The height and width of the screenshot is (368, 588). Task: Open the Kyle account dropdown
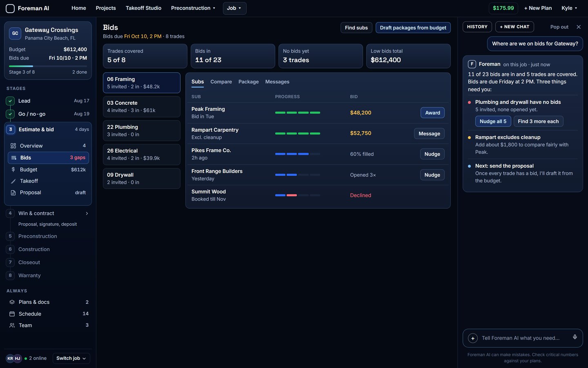click(569, 8)
